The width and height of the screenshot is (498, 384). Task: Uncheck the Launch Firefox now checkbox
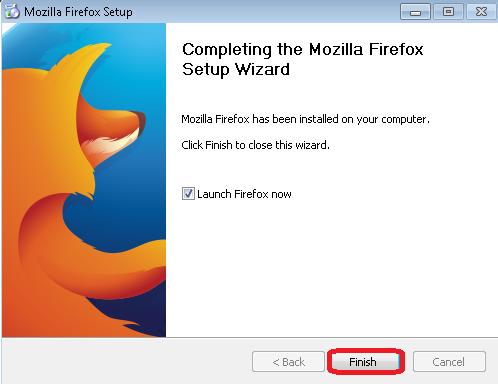point(188,193)
